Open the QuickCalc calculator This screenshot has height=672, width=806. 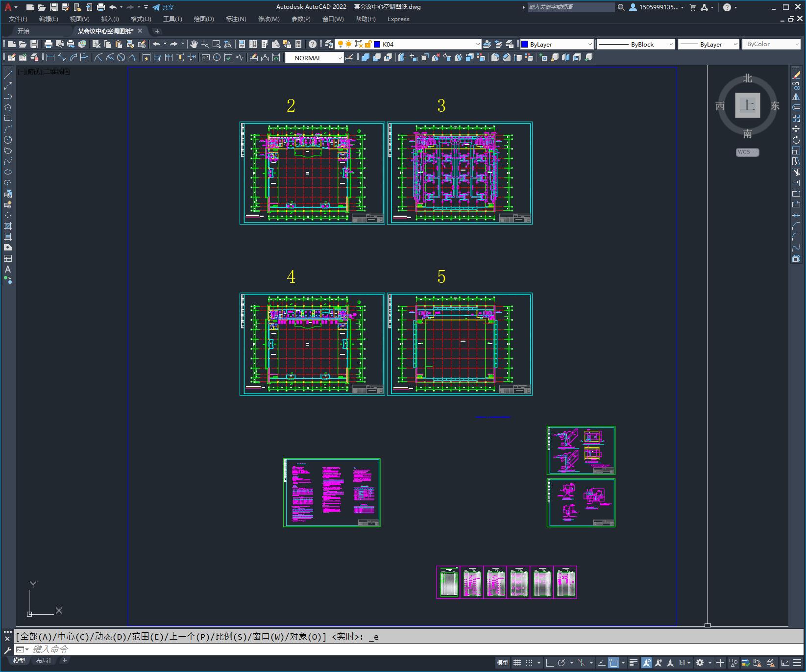(x=298, y=44)
